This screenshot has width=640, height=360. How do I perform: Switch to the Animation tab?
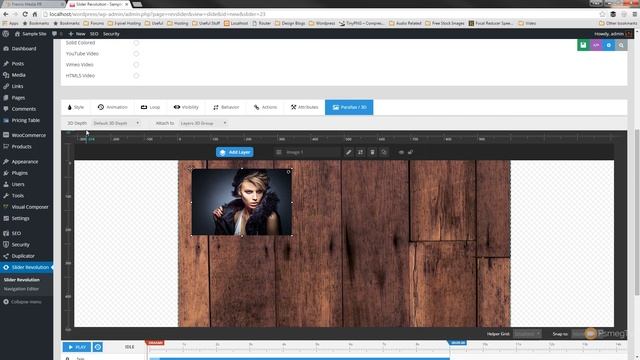click(113, 107)
